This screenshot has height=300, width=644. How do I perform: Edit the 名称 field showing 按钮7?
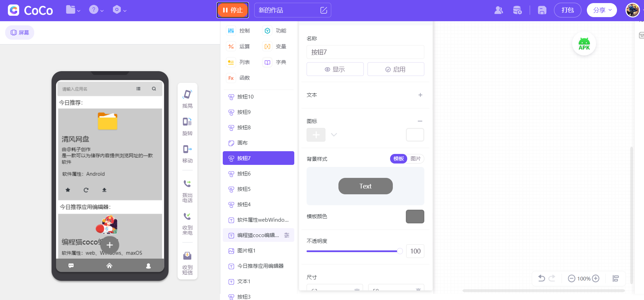(365, 52)
